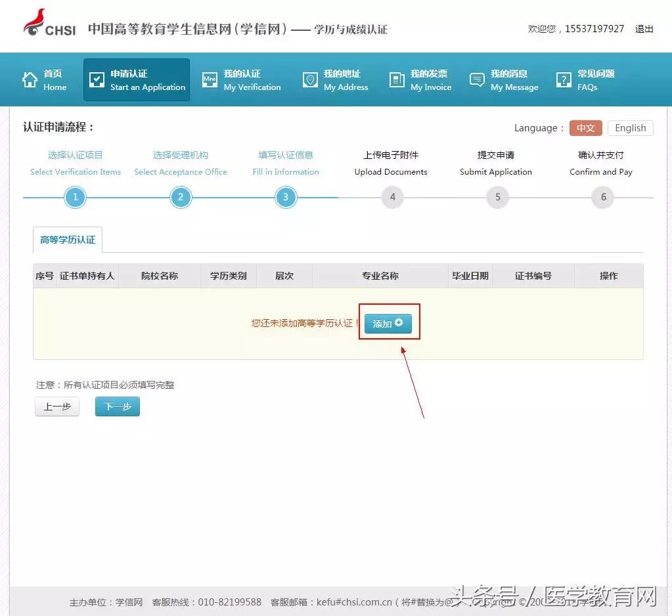672x616 pixels.
Task: Click the Select Acceptance Office step label
Action: click(181, 171)
